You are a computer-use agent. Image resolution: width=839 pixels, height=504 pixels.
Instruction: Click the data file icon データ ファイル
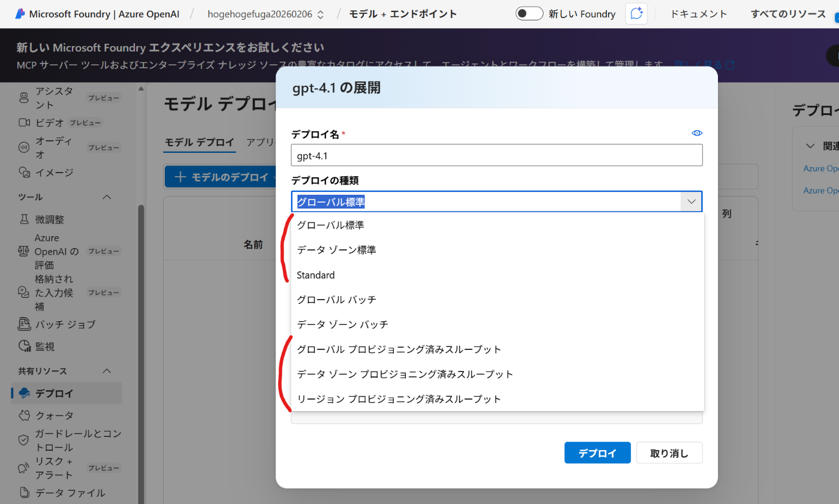pyautogui.click(x=24, y=493)
